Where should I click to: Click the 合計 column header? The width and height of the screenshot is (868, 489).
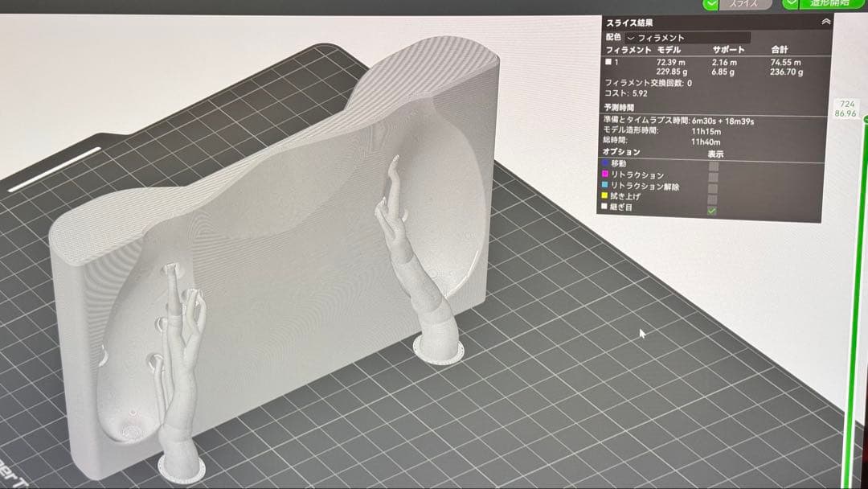779,50
